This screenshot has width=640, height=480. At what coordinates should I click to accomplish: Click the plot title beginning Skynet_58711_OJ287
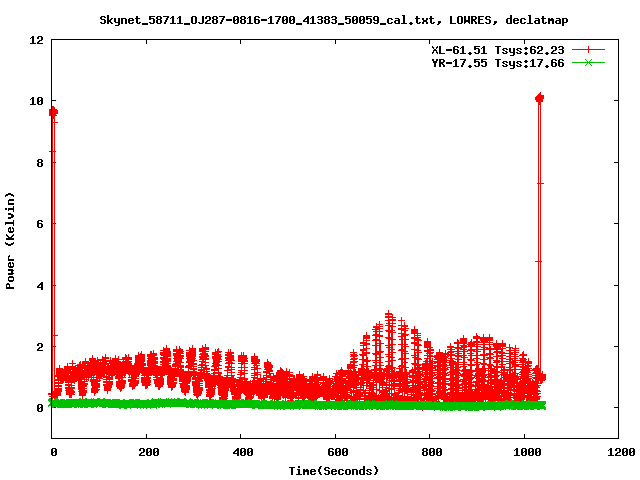(x=333, y=20)
